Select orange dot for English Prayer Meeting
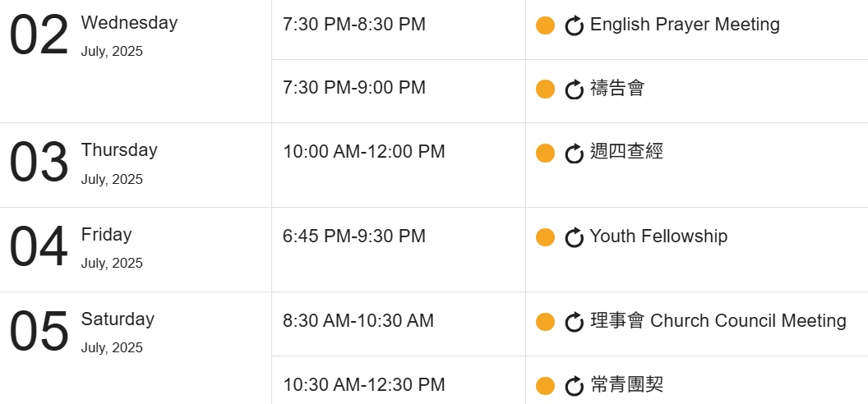This screenshot has height=404, width=868. [545, 25]
